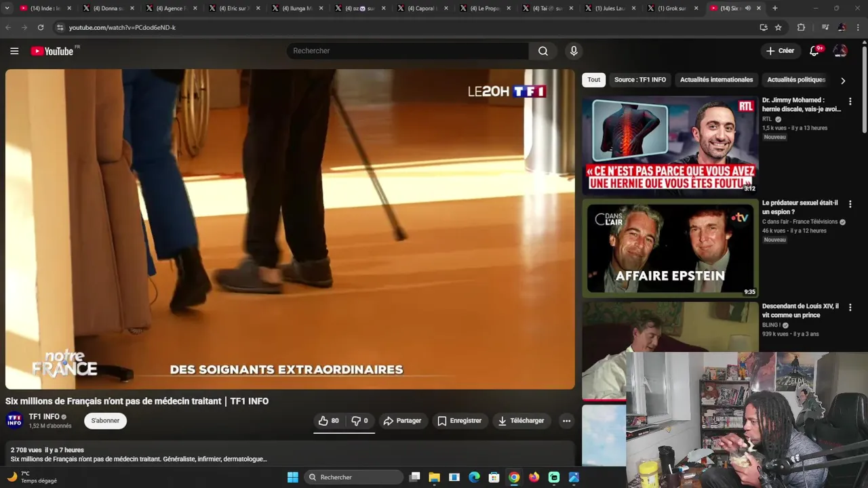
Task: Open C dans l'air channel name
Action: (x=800, y=222)
